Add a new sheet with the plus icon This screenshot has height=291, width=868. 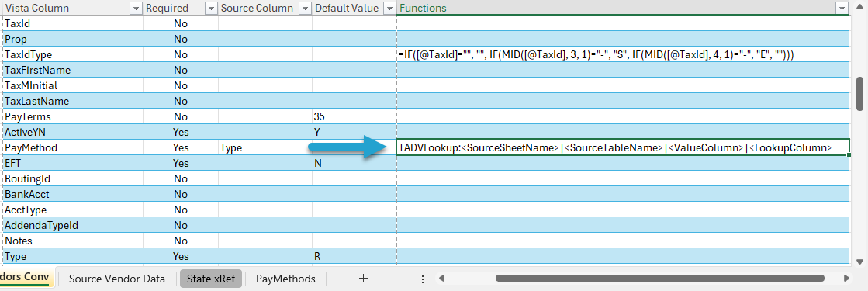pyautogui.click(x=363, y=279)
